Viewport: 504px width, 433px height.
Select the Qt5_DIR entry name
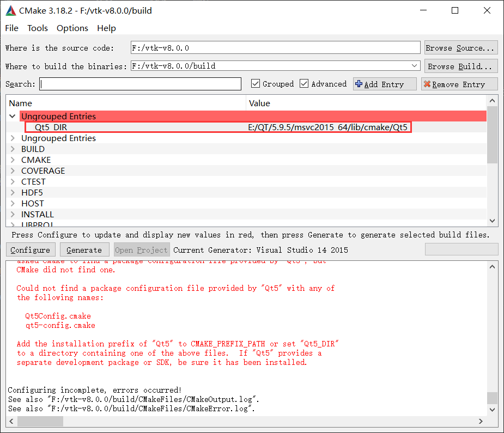click(x=51, y=127)
